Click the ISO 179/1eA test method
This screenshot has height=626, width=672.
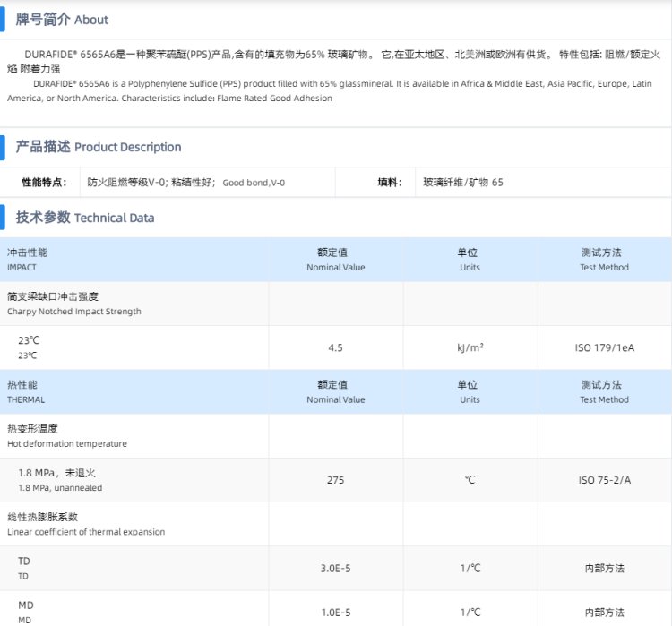click(604, 347)
